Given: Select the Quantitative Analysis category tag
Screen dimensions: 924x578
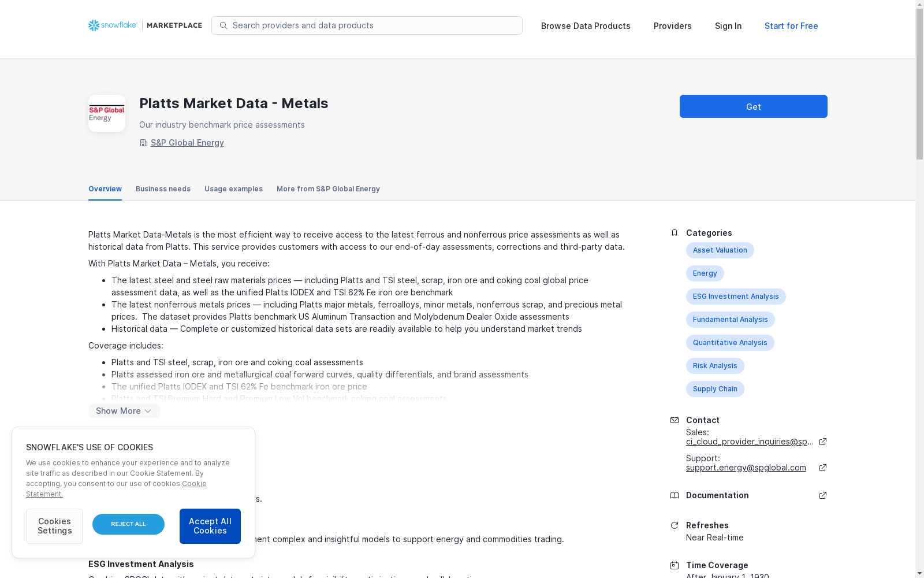Looking at the screenshot, I should [730, 343].
